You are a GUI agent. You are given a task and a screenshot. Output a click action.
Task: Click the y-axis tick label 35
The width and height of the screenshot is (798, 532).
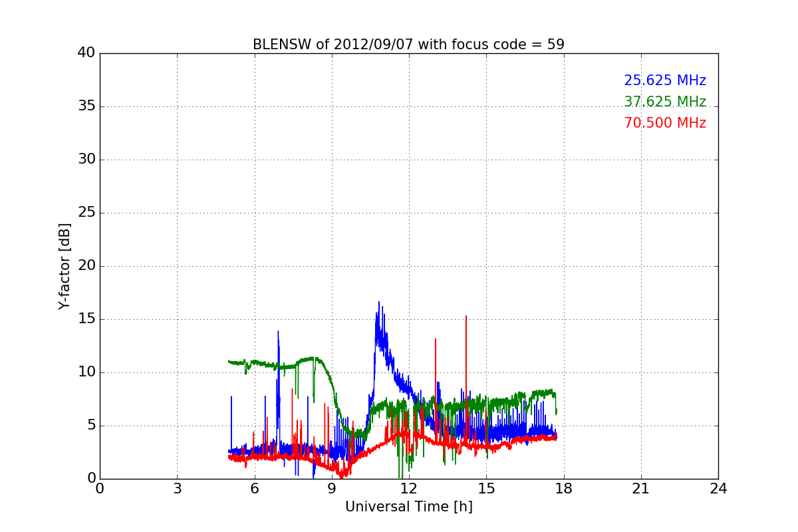coord(86,106)
